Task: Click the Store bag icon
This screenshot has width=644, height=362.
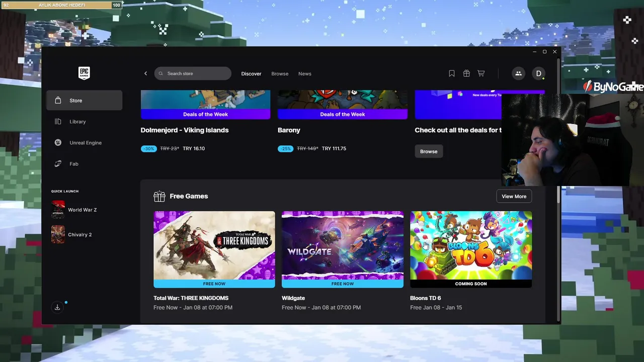Action: click(x=58, y=101)
